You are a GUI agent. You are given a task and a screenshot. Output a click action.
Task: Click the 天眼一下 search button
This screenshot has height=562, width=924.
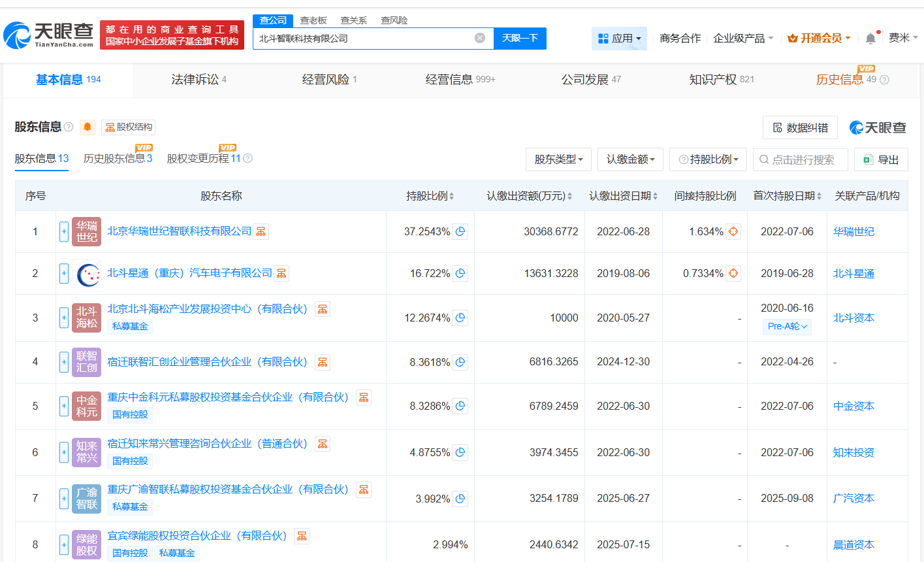click(x=519, y=39)
